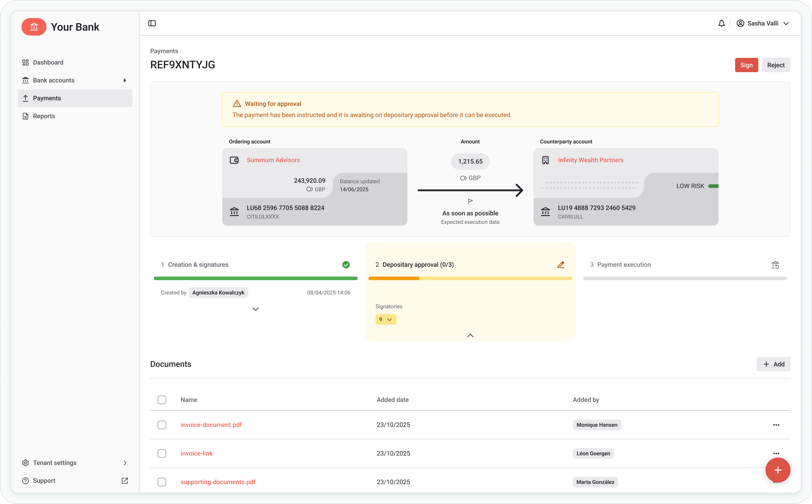This screenshot has width=812, height=504.
Task: Select all documents checkbox in header
Action: [x=162, y=400]
